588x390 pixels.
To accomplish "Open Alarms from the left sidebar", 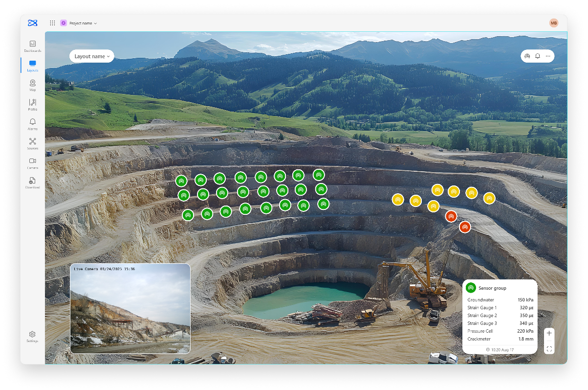I will 32,124.
